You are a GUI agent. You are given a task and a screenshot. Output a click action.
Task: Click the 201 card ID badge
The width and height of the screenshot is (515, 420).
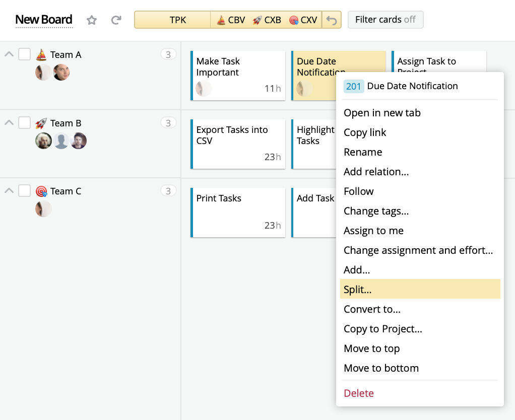(x=354, y=86)
